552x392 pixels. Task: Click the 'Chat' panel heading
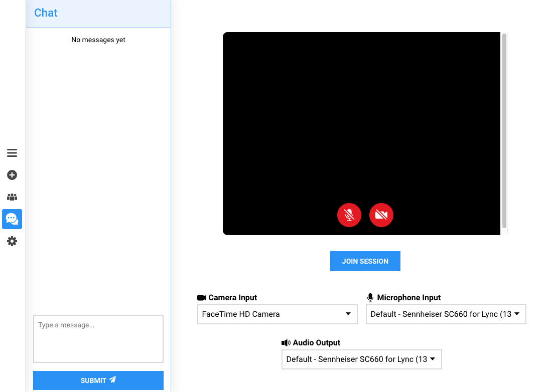[x=46, y=13]
